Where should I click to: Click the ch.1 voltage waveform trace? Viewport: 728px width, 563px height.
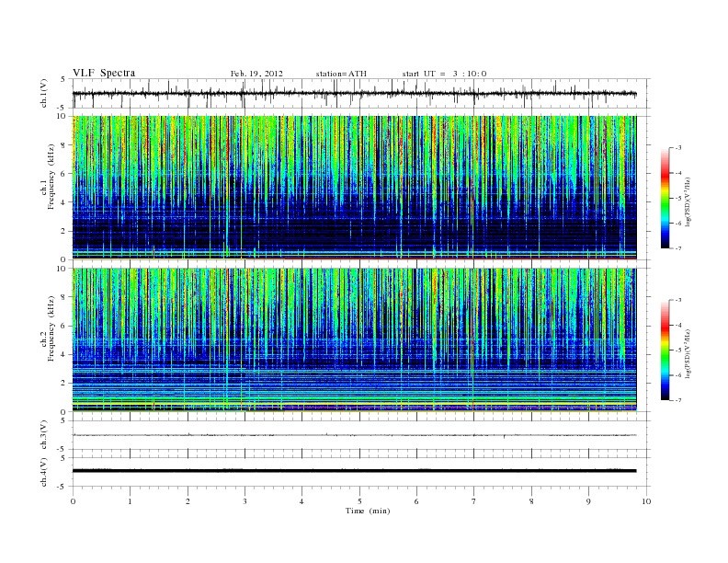[354, 93]
